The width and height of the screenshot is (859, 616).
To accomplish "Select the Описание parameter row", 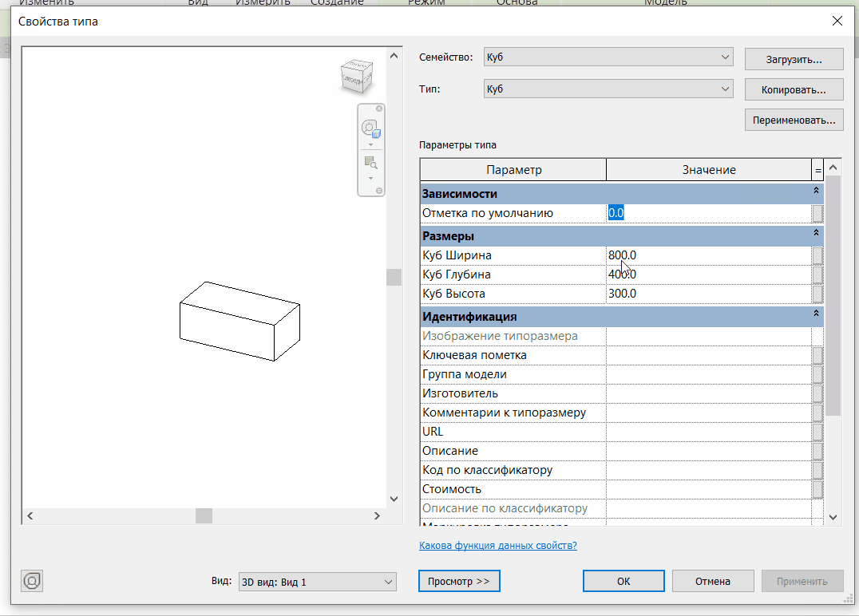I will click(622, 451).
